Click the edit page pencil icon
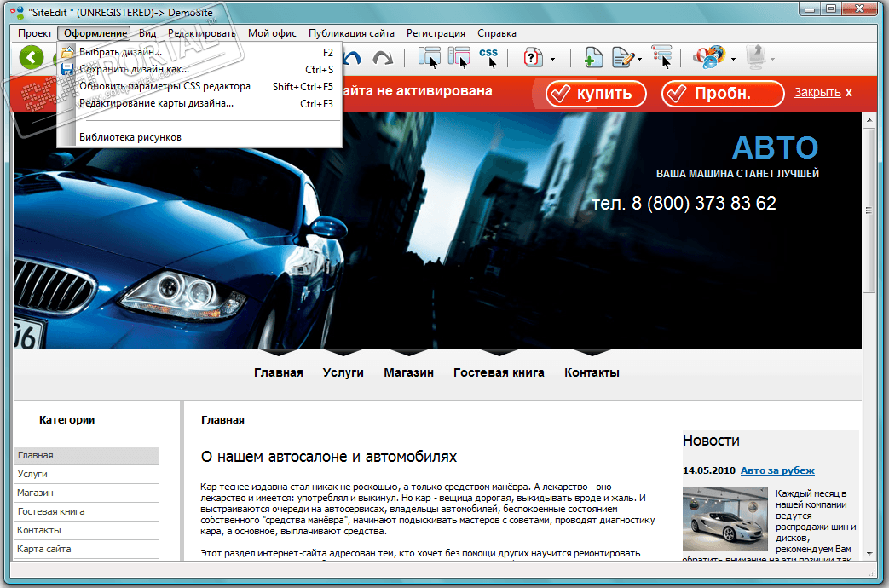This screenshot has width=889, height=588. pyautogui.click(x=622, y=58)
